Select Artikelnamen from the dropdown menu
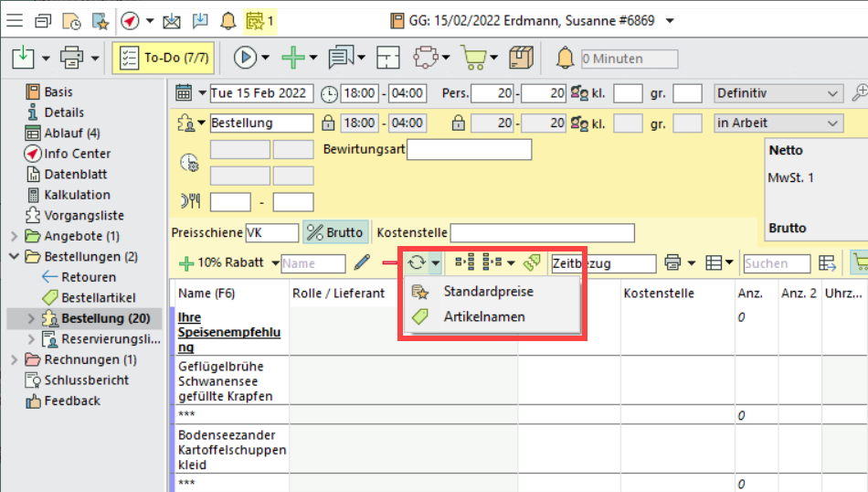 [483, 316]
